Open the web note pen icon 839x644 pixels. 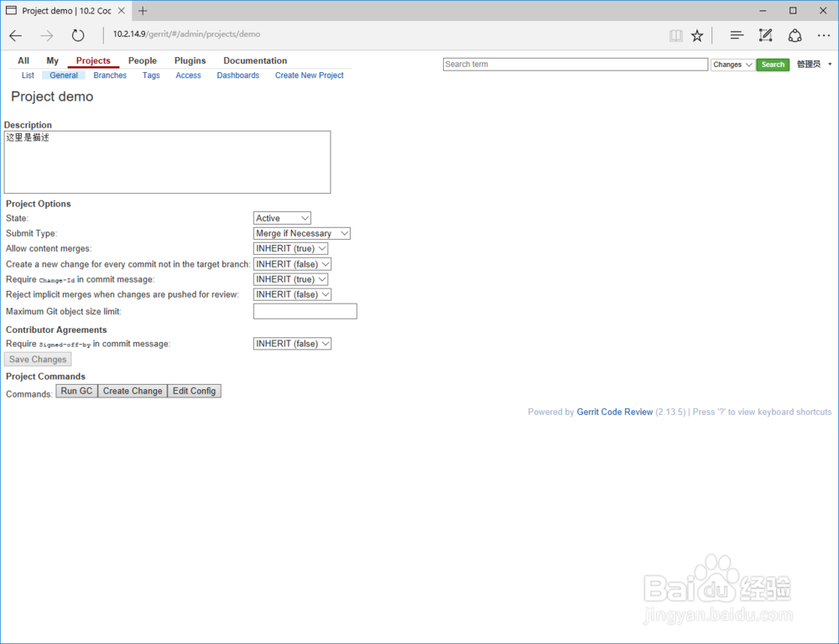point(766,35)
